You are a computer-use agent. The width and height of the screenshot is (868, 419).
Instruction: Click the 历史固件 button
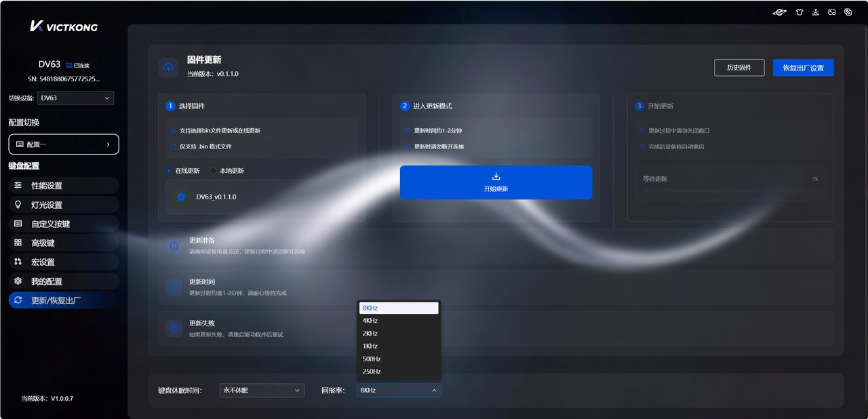pos(739,68)
